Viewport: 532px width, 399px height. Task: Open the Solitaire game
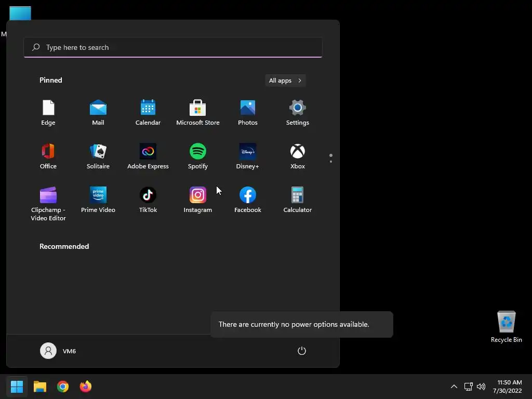[x=98, y=156]
